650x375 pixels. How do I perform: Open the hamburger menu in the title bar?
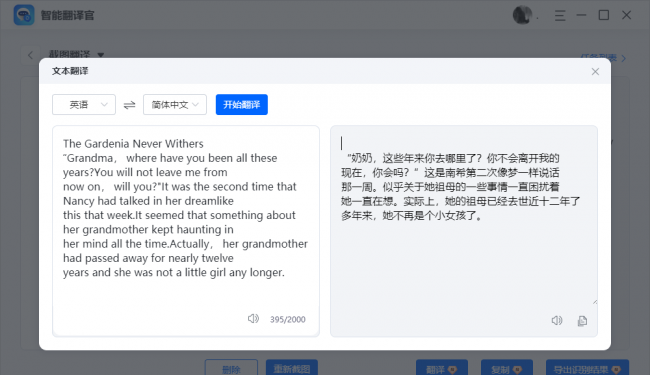pos(560,16)
